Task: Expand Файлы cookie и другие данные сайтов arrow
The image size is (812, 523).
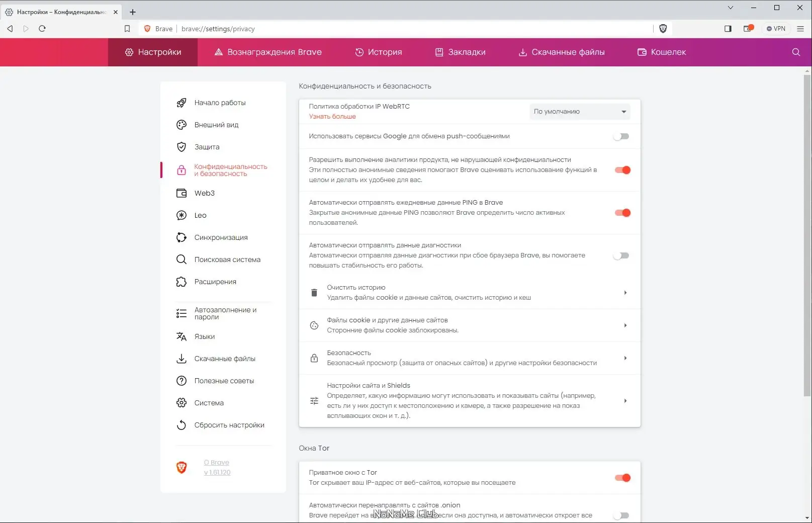Action: click(625, 325)
